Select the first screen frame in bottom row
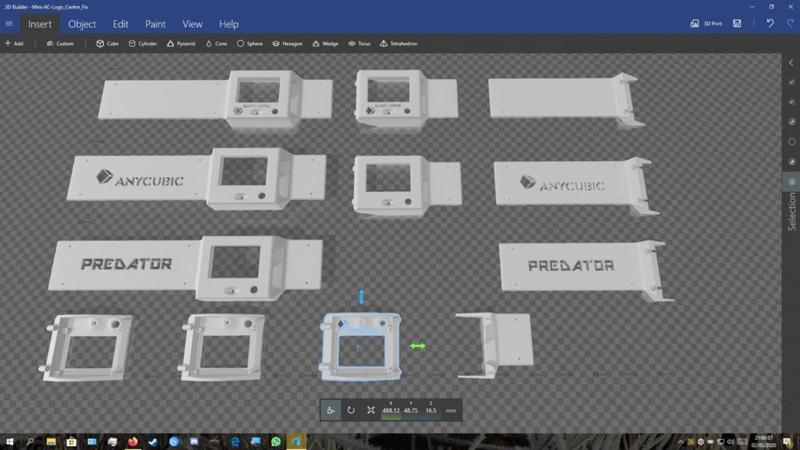The height and width of the screenshot is (450, 800). coord(86,347)
